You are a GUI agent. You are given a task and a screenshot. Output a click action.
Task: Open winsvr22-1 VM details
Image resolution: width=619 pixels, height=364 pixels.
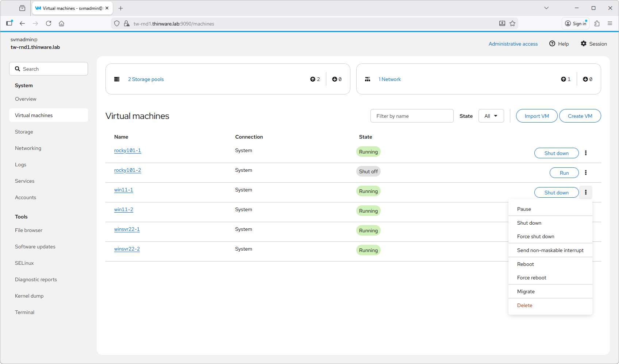(127, 229)
